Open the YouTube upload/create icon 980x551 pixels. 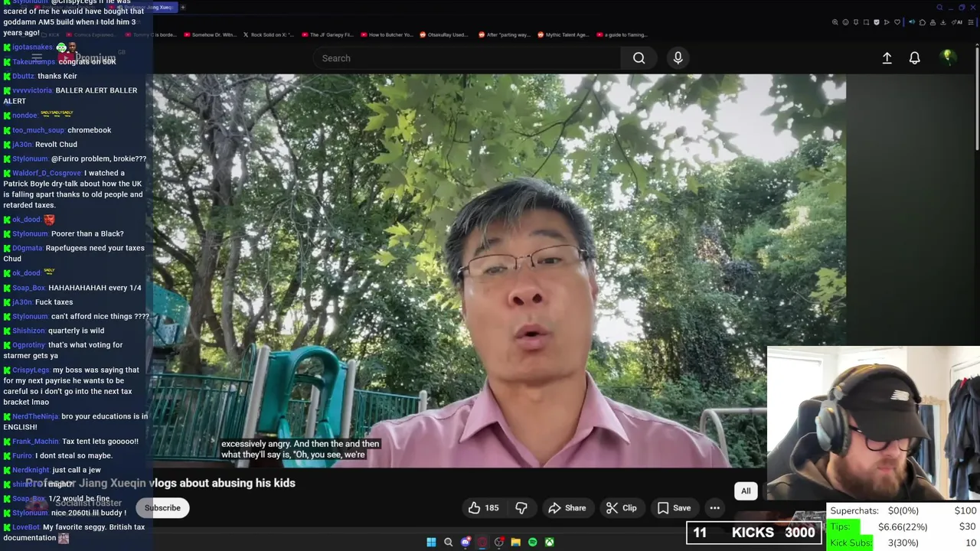pos(887,58)
